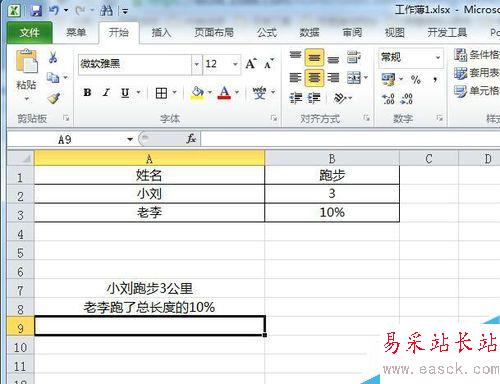Click the Select All corner button
The height and width of the screenshot is (384, 500).
[21, 158]
